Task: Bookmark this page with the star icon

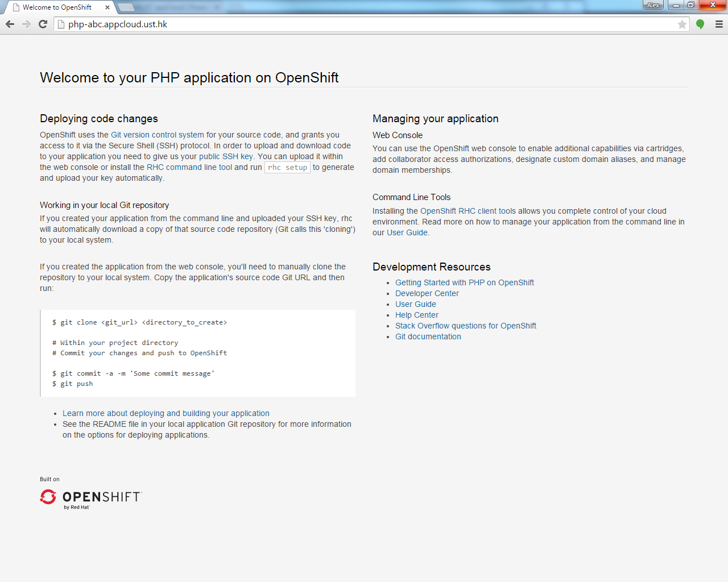Action: 682,24
